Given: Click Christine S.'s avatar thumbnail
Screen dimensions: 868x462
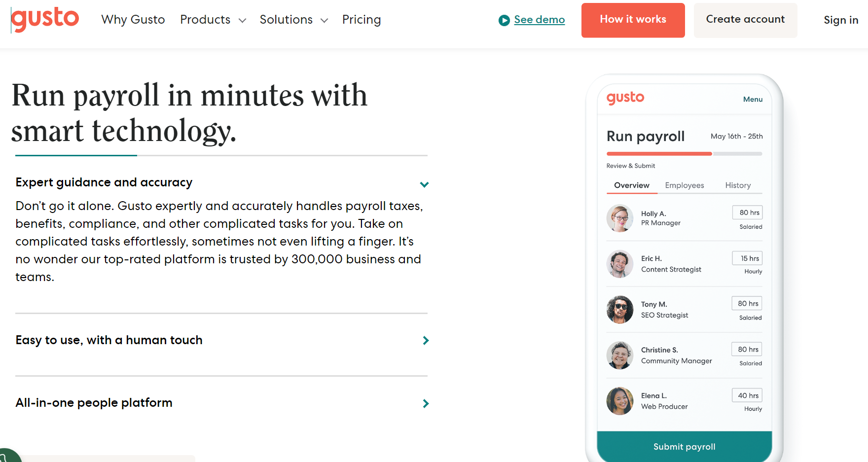Looking at the screenshot, I should [620, 355].
